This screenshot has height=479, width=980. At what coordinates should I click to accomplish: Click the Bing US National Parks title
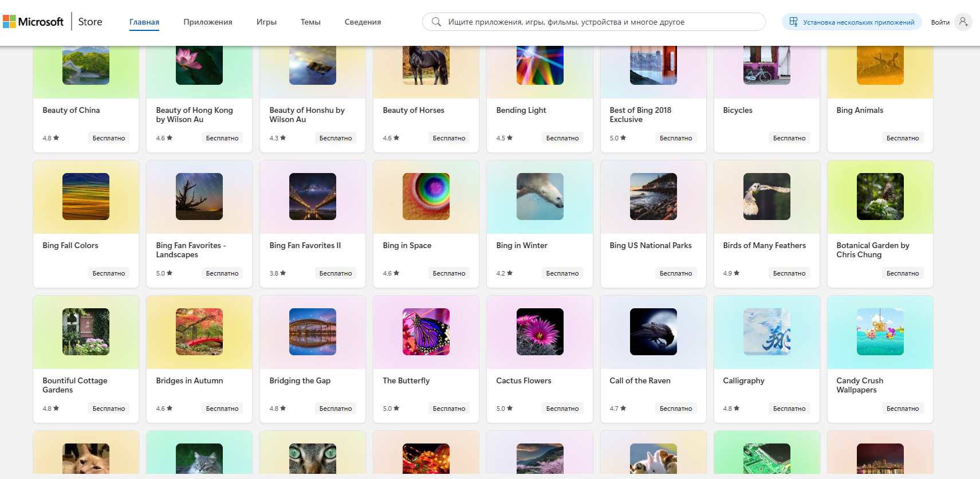[x=651, y=245]
